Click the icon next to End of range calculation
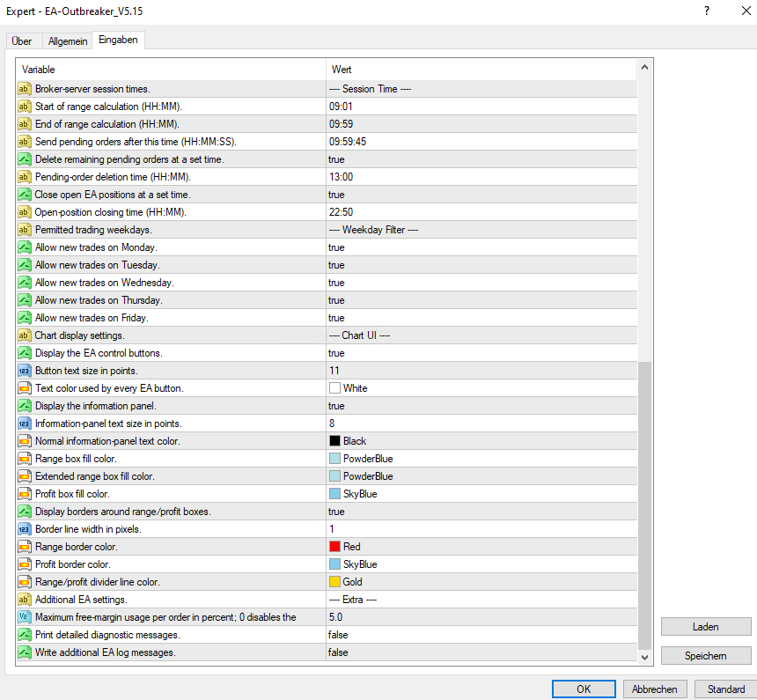This screenshot has width=757, height=700. [x=24, y=124]
